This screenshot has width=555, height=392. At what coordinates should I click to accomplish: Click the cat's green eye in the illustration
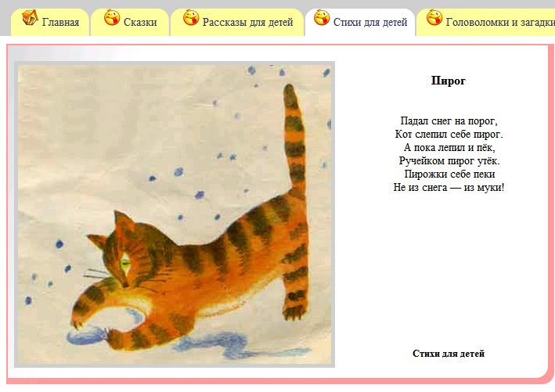click(126, 264)
